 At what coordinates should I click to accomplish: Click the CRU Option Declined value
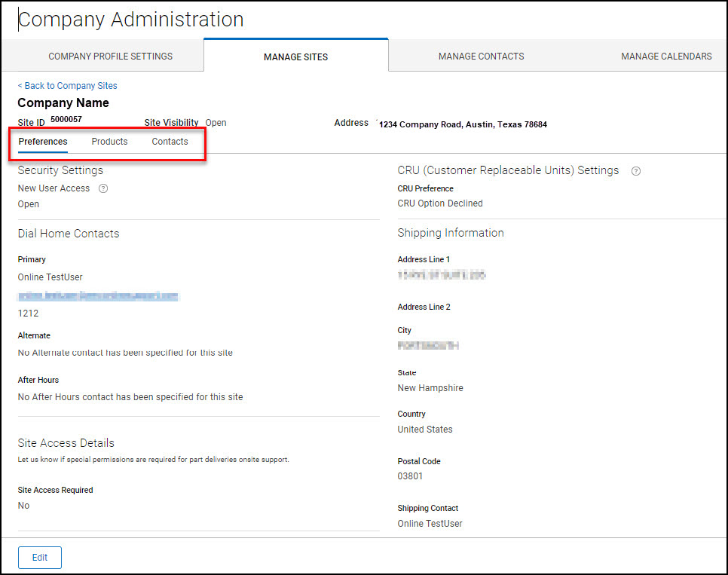[x=440, y=203]
